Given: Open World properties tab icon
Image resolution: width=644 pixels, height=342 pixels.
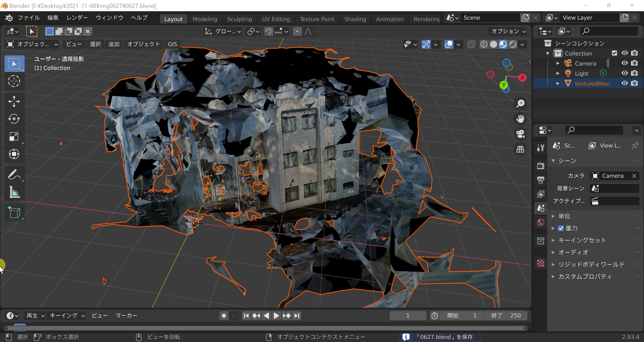Looking at the screenshot, I should [x=541, y=223].
